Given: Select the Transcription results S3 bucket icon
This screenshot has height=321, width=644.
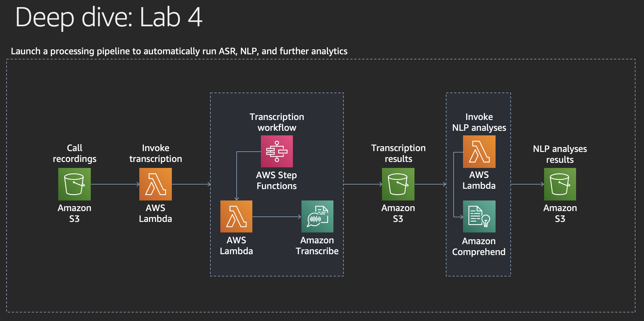Looking at the screenshot, I should [398, 184].
